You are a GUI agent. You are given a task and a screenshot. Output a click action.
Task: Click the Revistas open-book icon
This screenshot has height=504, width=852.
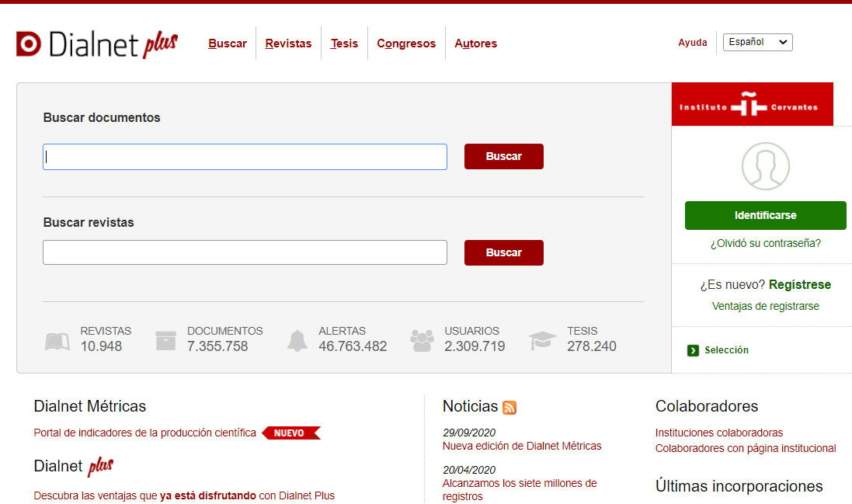tap(57, 341)
